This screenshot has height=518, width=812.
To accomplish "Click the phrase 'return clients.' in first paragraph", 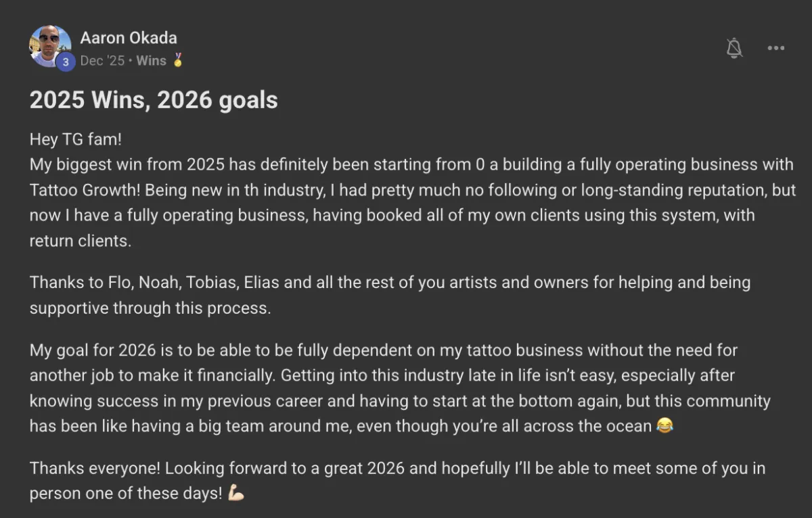I will [80, 241].
